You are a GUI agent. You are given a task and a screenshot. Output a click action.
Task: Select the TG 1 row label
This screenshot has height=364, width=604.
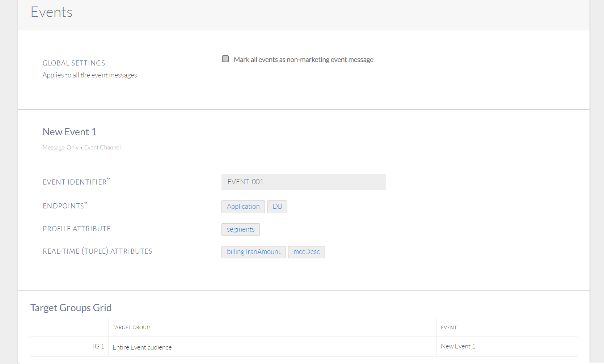pyautogui.click(x=98, y=346)
